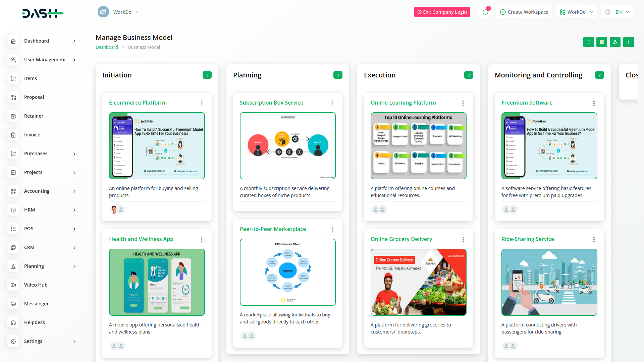Image resolution: width=644 pixels, height=362 pixels.
Task: Open E-commerce Platform card options menu
Action: click(x=202, y=103)
